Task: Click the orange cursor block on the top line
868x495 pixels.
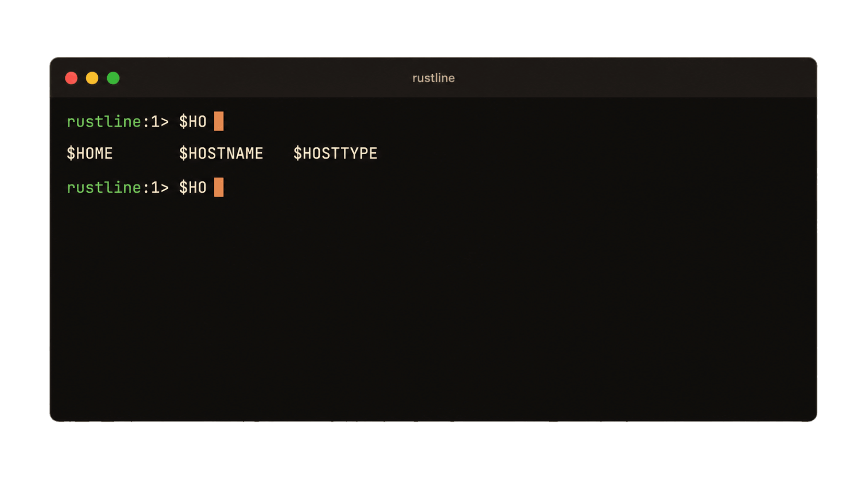Action: (219, 121)
